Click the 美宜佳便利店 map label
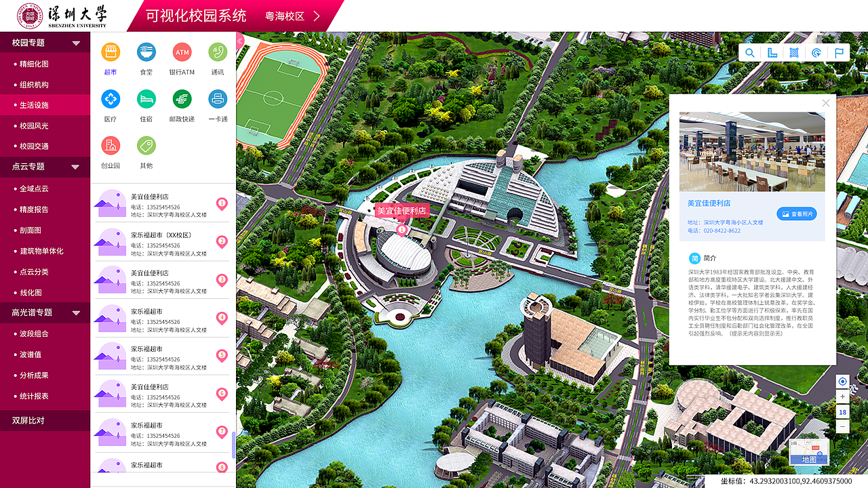This screenshot has width=868, height=488. click(401, 211)
